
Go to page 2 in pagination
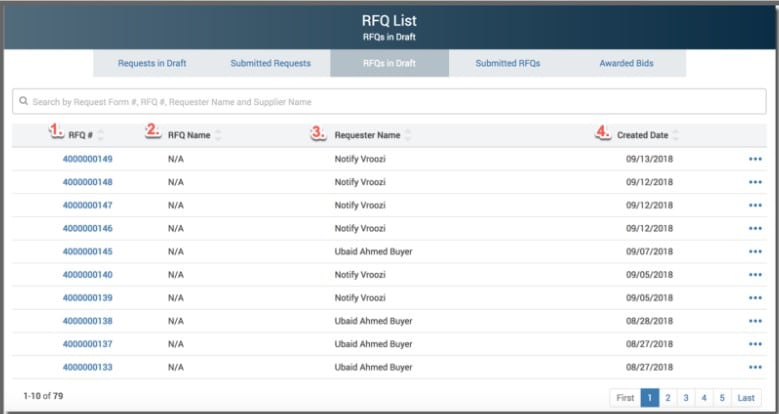click(x=667, y=398)
